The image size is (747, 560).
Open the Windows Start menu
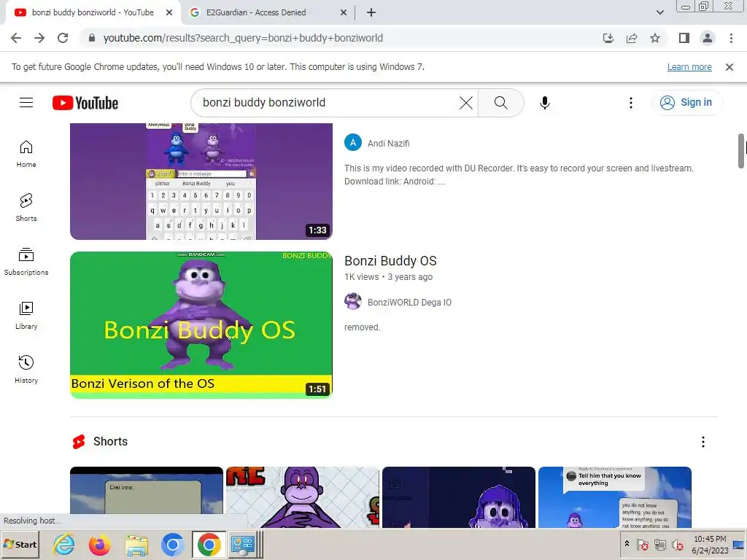pos(20,544)
